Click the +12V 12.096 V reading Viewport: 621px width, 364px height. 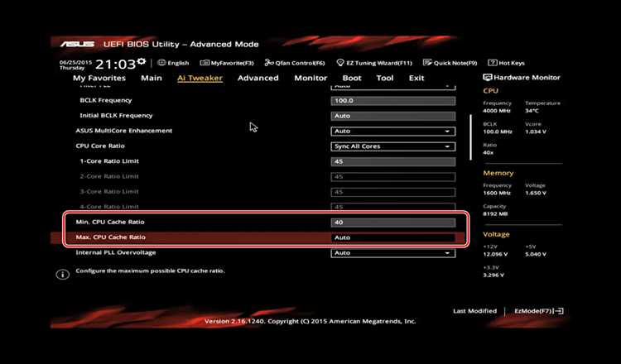495,254
